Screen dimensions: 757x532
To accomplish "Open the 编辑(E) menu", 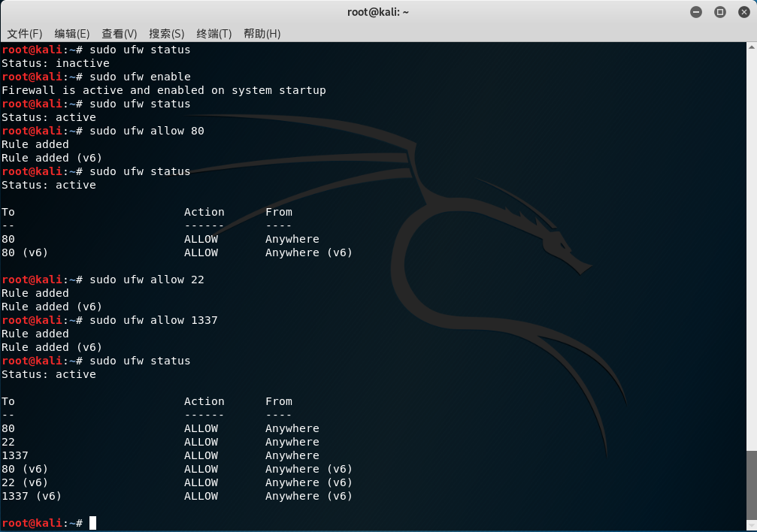I will 71,33.
